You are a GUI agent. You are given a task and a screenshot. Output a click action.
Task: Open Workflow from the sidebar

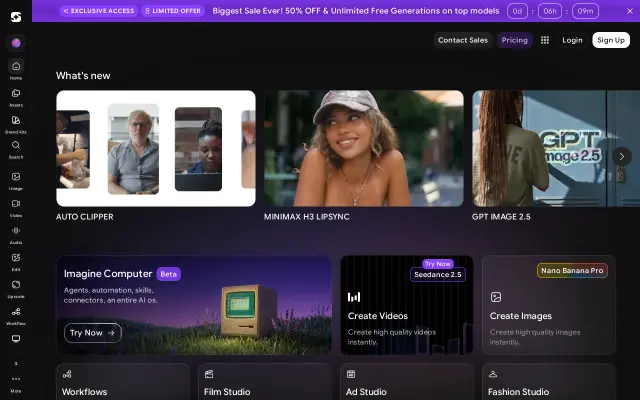tap(16, 316)
